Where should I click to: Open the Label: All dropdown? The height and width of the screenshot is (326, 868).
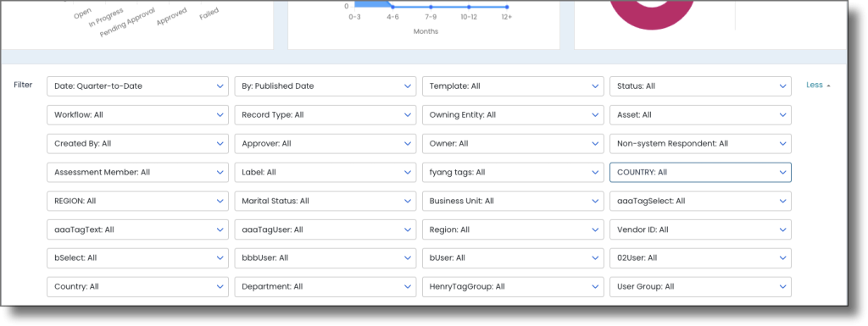[325, 173]
